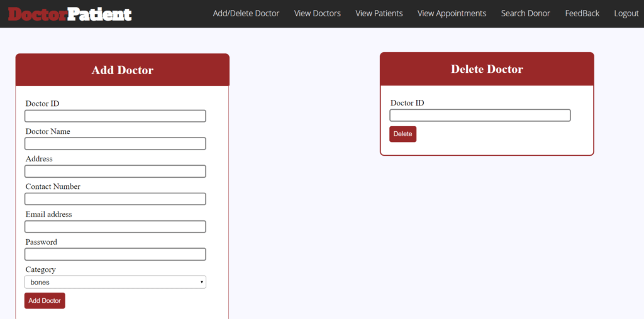Click the Address label text
The width and height of the screenshot is (644, 319).
click(39, 159)
